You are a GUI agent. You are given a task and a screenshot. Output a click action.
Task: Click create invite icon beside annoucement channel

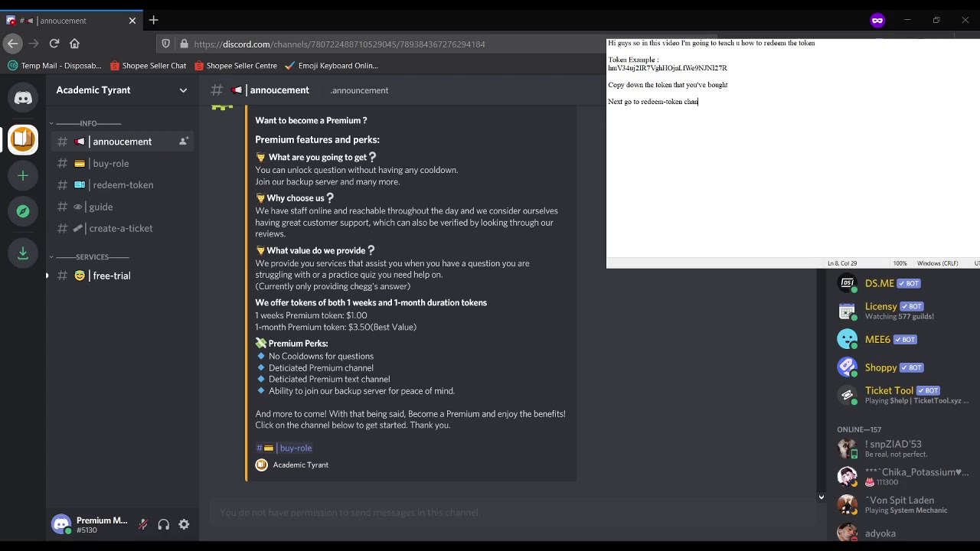(x=183, y=142)
